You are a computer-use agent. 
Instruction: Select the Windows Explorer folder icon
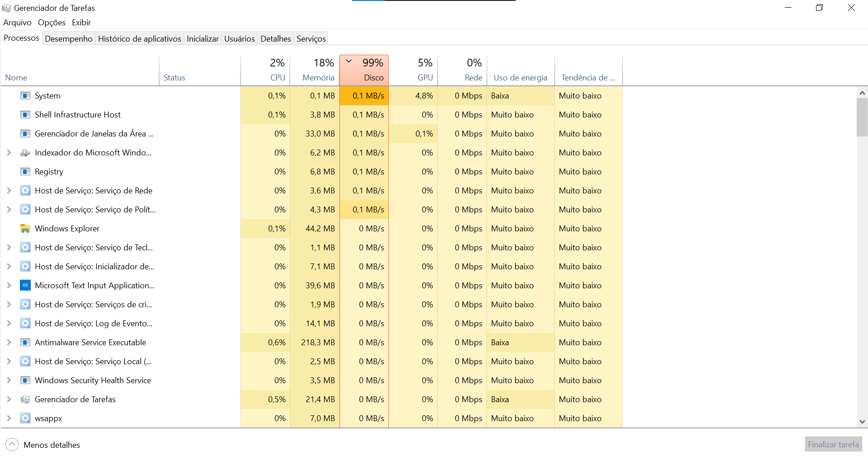pyautogui.click(x=25, y=229)
